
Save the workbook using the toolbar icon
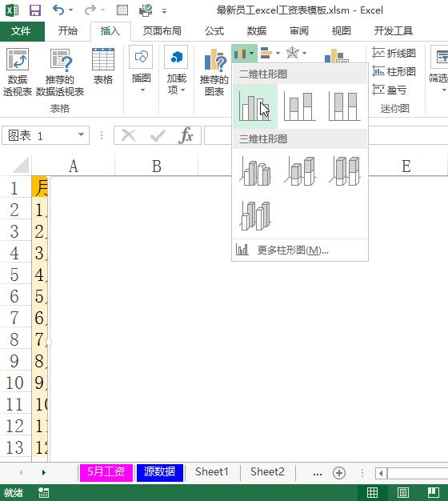35,10
